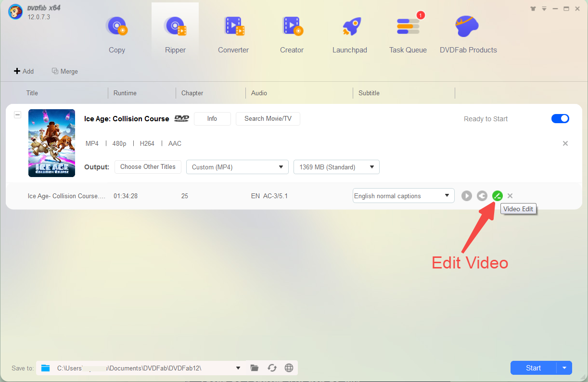The height and width of the screenshot is (382, 588).
Task: Add a new source with the plus button
Action: [24, 71]
